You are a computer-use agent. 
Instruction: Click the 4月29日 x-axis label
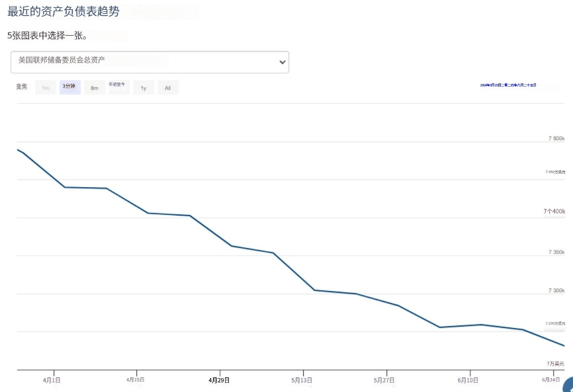219,380
